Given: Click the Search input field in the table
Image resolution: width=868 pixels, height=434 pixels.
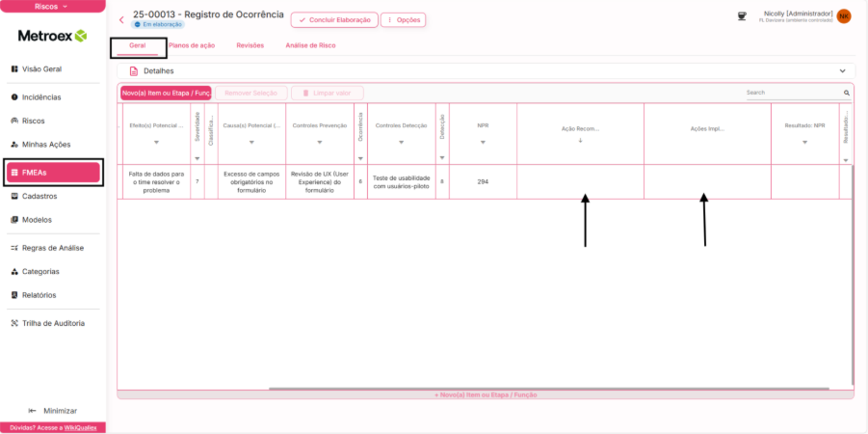Looking at the screenshot, I should pos(792,94).
